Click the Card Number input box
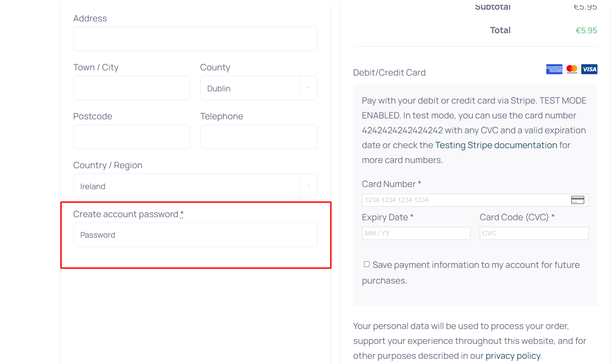Viewport: 611px width, 364px height. click(464, 200)
